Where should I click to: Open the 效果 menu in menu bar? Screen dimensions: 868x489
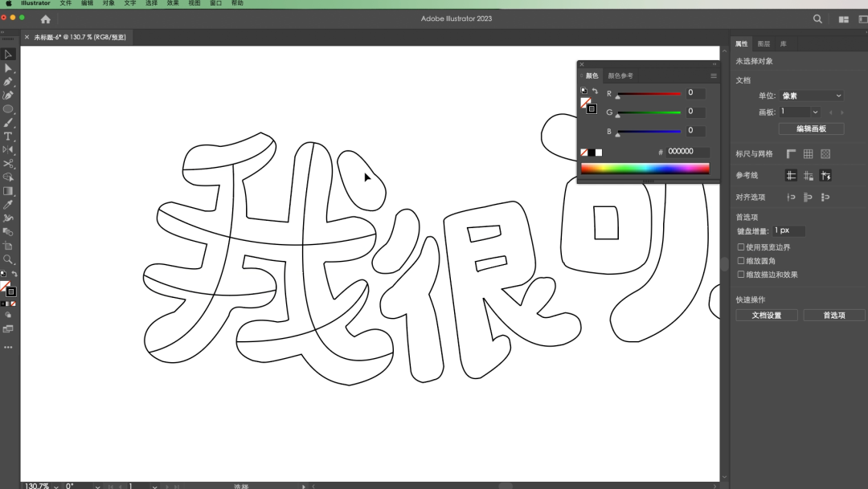[173, 3]
